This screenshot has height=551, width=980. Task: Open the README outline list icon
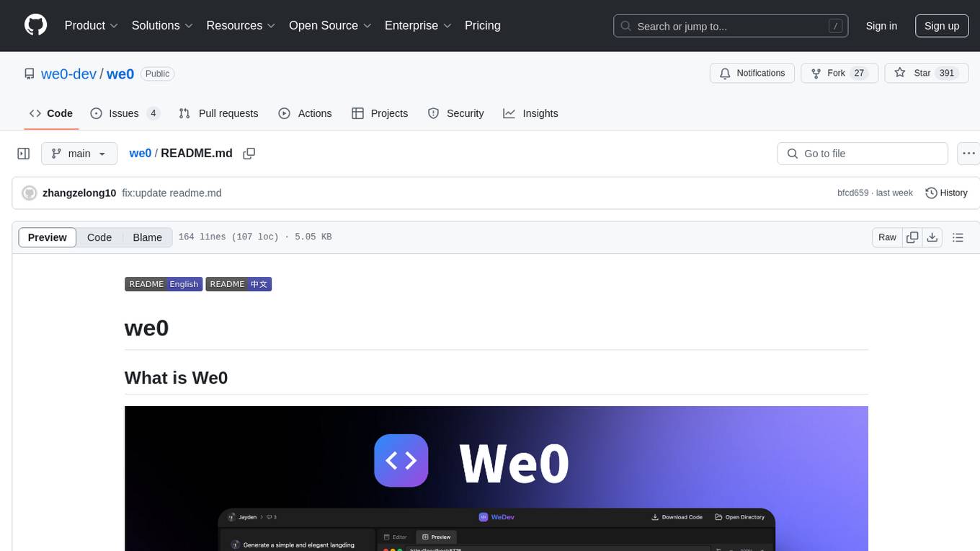(x=958, y=237)
